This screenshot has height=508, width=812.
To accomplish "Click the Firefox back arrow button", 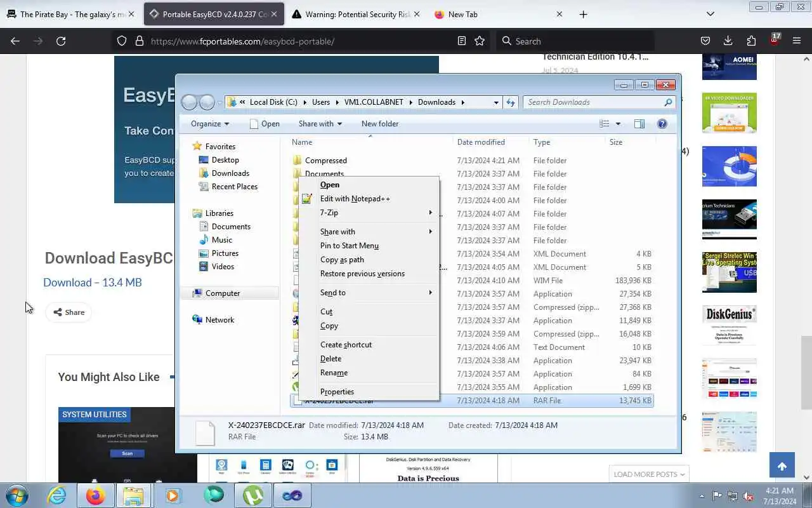I will tap(15, 41).
